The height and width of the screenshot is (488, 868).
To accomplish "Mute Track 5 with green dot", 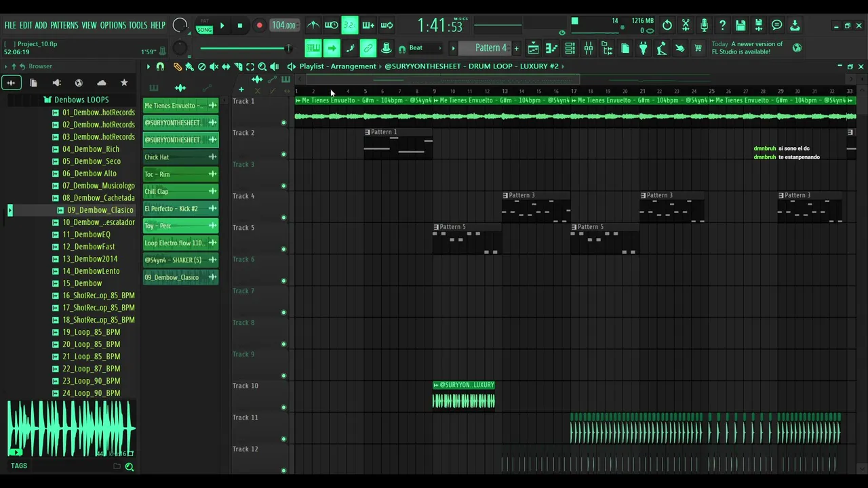I will (x=283, y=249).
